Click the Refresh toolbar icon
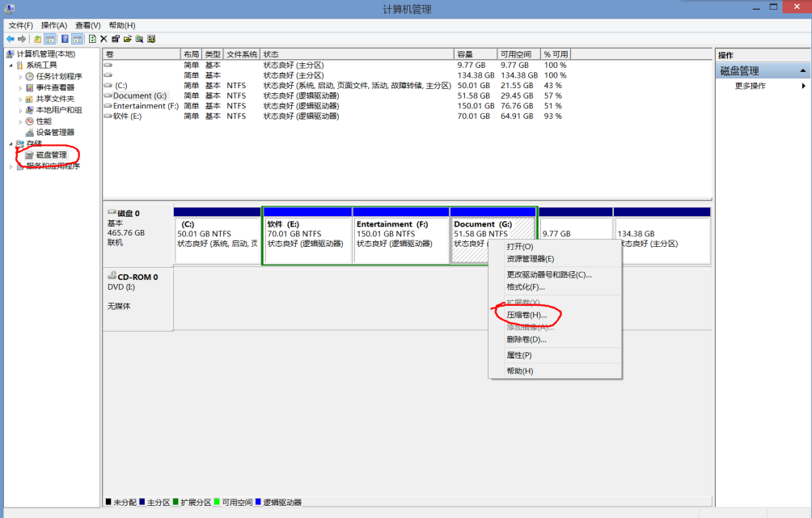Screen dimensions: 812x518 coord(92,39)
